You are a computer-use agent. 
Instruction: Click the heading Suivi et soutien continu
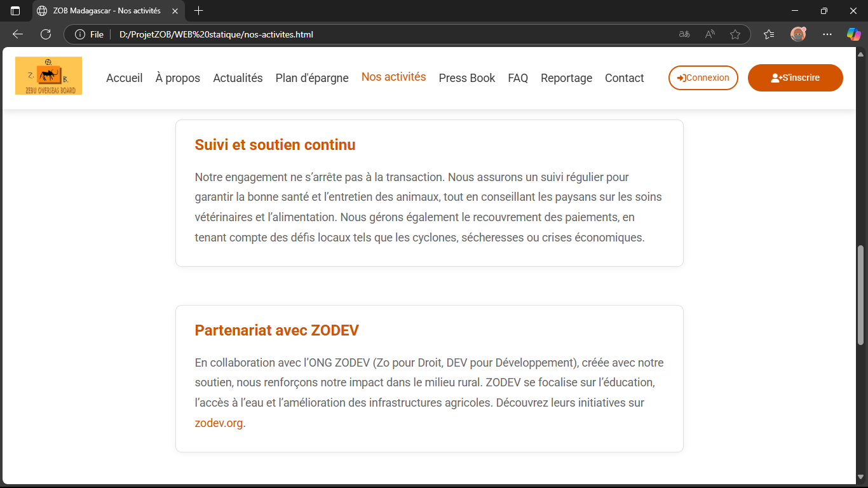[x=275, y=145]
